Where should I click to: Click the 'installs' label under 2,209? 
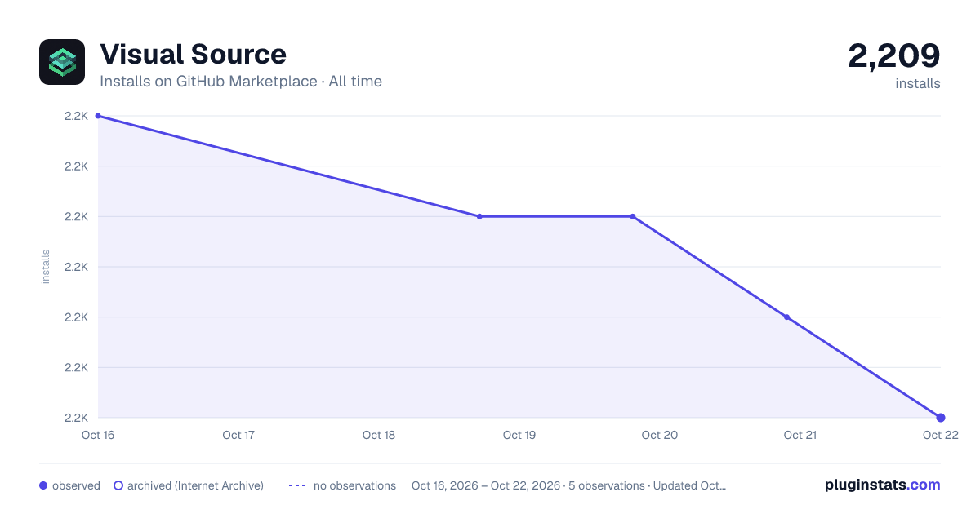pyautogui.click(x=918, y=83)
